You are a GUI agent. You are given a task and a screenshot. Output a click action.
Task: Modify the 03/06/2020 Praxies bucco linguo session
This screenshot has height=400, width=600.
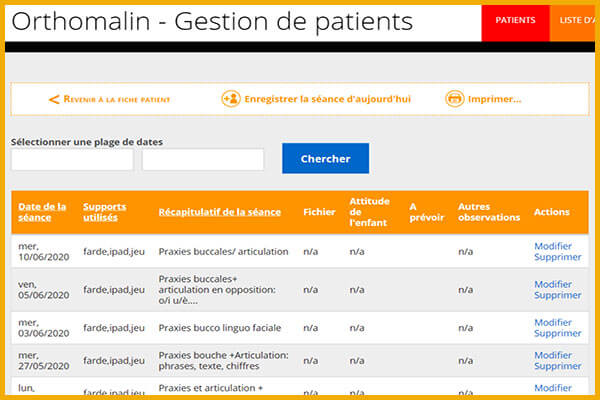pyautogui.click(x=553, y=322)
